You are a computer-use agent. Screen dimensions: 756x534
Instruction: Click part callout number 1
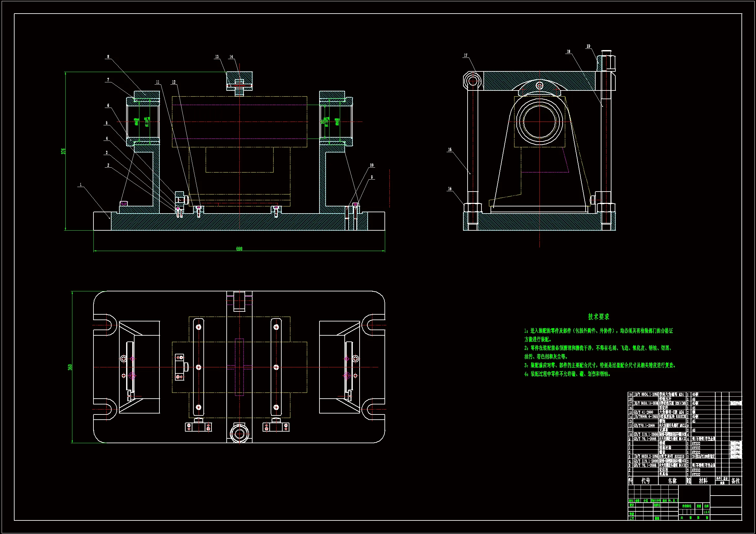point(81,184)
